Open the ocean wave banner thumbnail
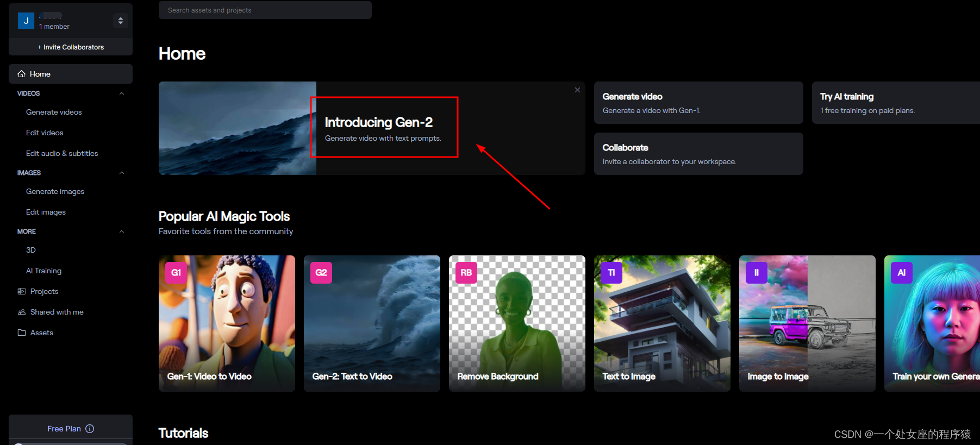 (x=238, y=128)
